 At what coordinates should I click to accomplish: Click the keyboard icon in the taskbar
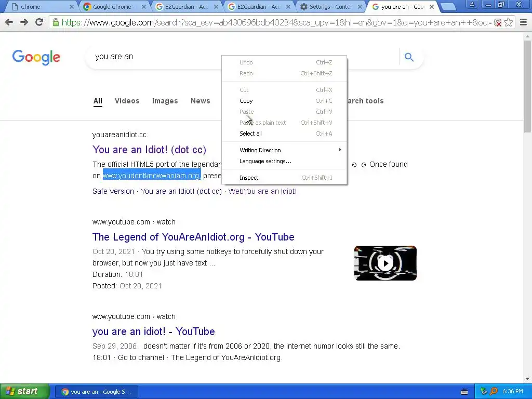pos(464,392)
